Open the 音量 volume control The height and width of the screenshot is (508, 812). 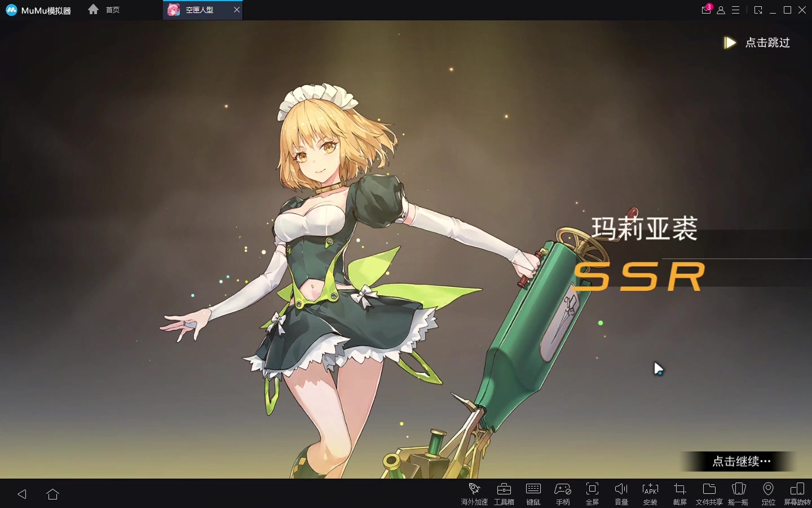(621, 493)
